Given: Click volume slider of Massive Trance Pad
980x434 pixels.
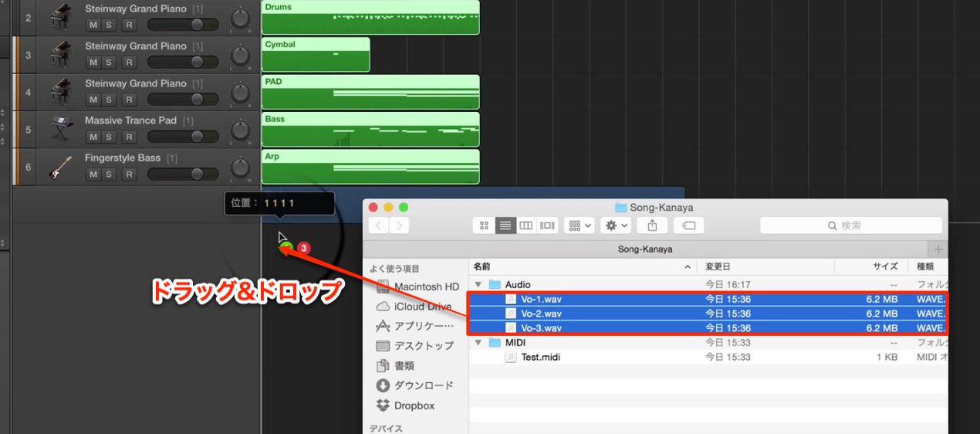Looking at the screenshot, I should point(182,137).
